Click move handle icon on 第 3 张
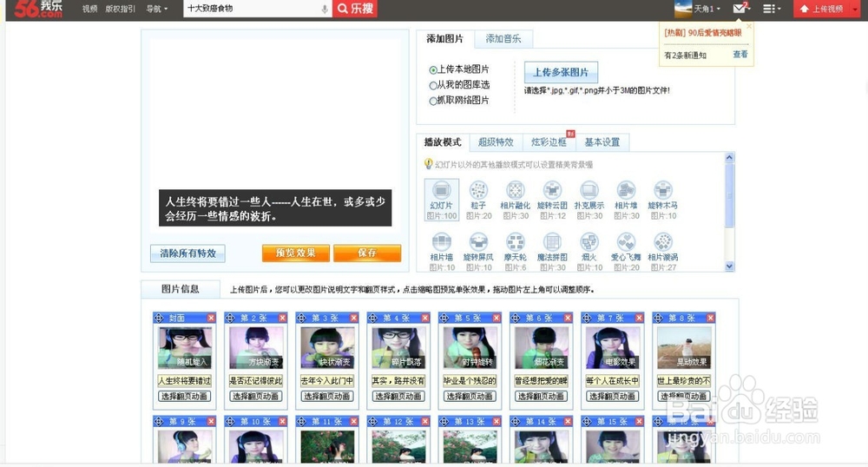The image size is (868, 467). tap(302, 318)
